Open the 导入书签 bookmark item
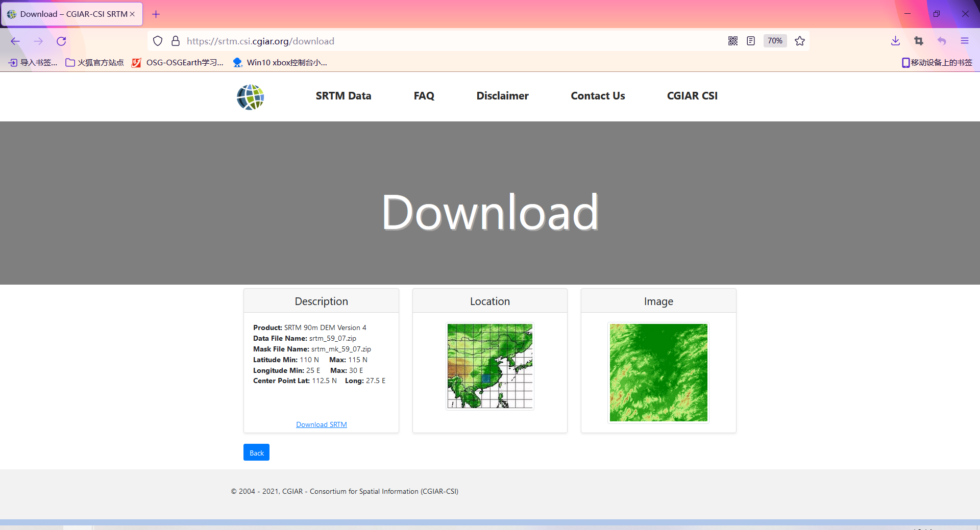 click(x=33, y=62)
